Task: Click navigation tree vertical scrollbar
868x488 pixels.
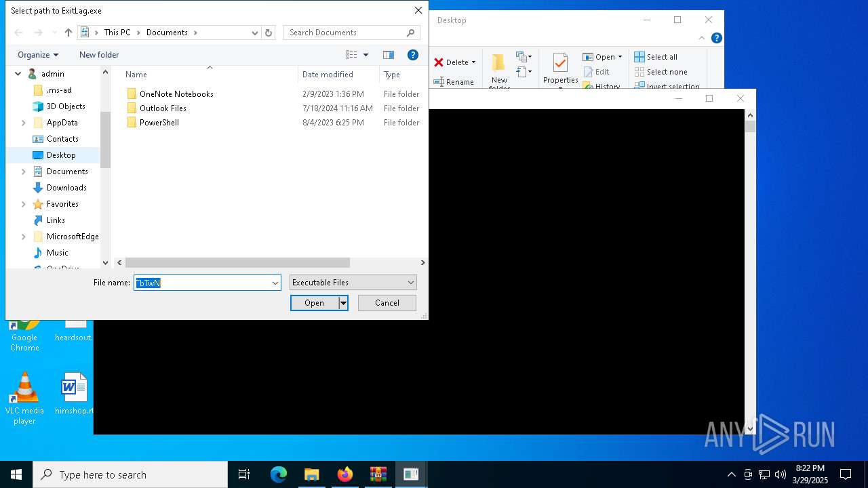Action: [105, 139]
